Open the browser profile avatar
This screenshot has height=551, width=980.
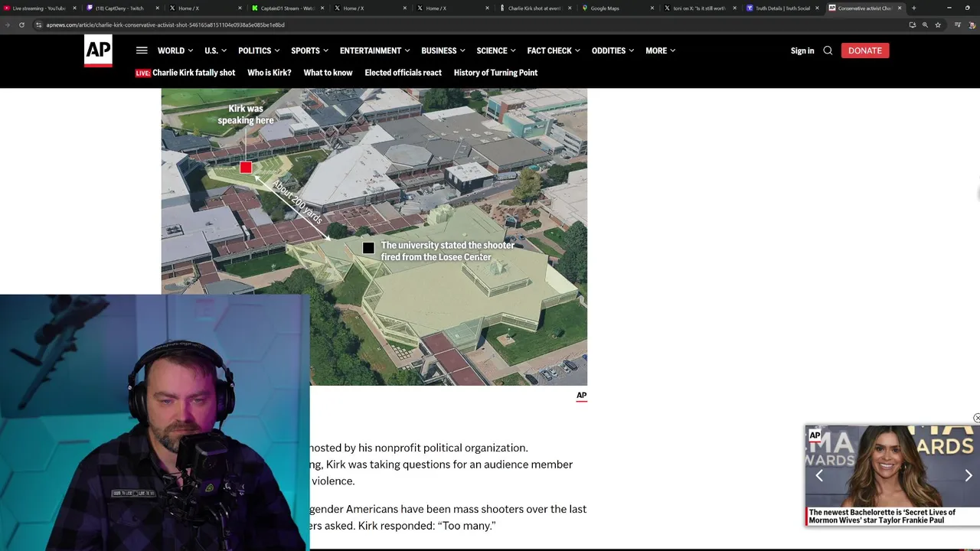(x=972, y=24)
